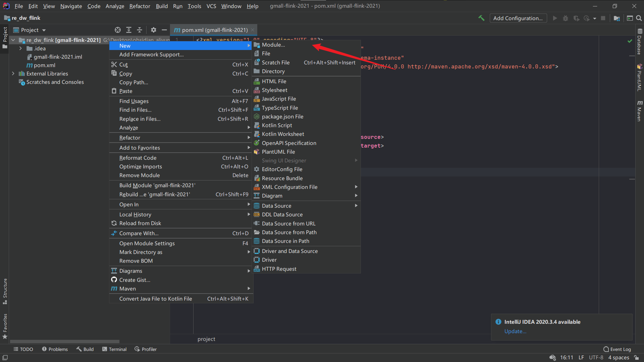The image size is (644, 362).
Task: Open the VCS menu in menu bar
Action: [x=211, y=6]
